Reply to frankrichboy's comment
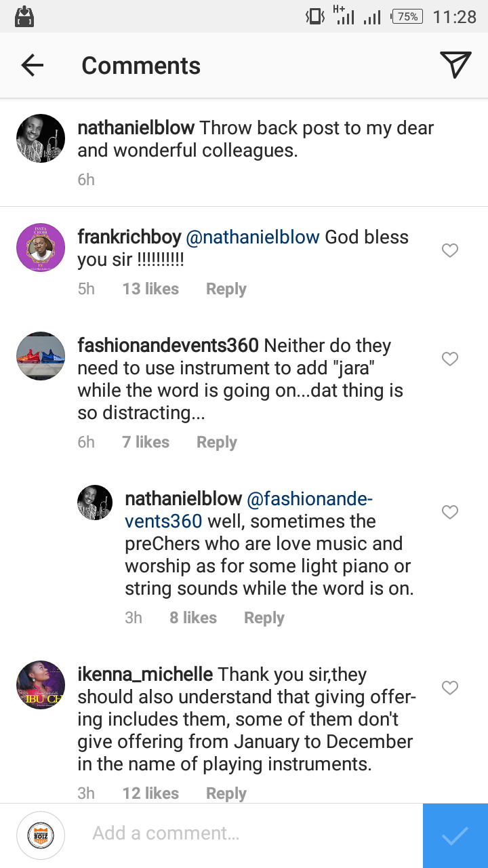The height and width of the screenshot is (868, 488). pos(226,289)
